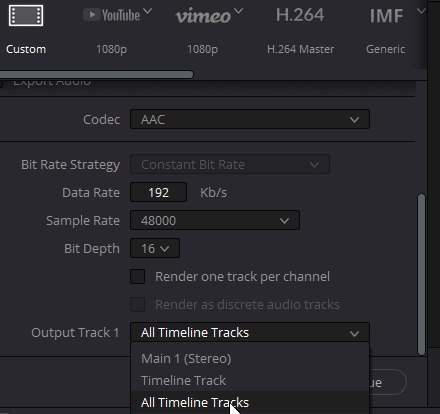Choose the YouTube preset logo
Viewport: 440px width, 414px height.
(x=112, y=15)
